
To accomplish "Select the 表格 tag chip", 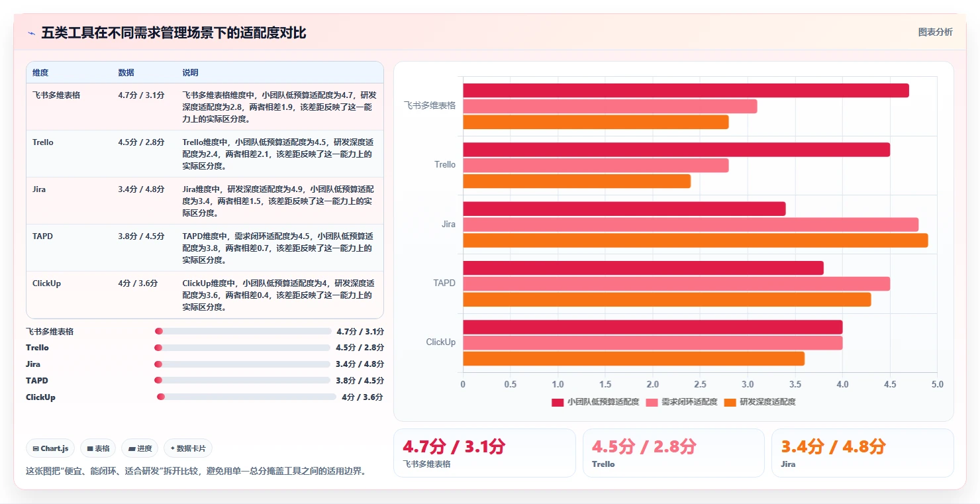I will click(98, 448).
